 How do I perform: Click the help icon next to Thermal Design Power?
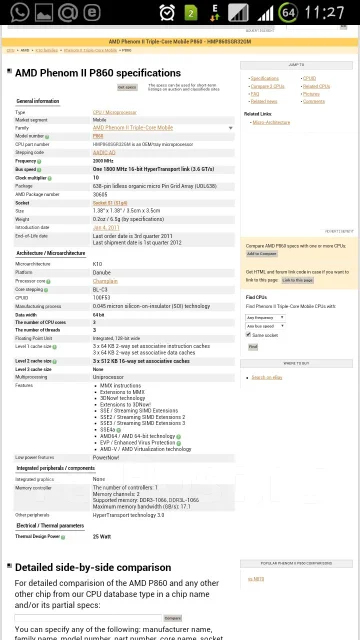pyautogui.click(x=63, y=537)
